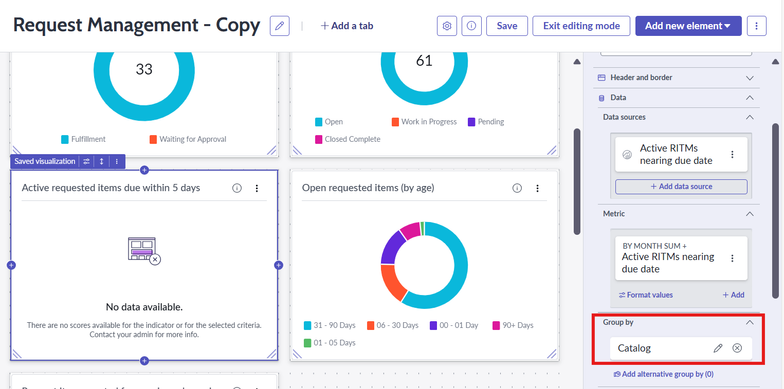Click info icon on Open requested items widget
The height and width of the screenshot is (389, 784).
coord(517,188)
